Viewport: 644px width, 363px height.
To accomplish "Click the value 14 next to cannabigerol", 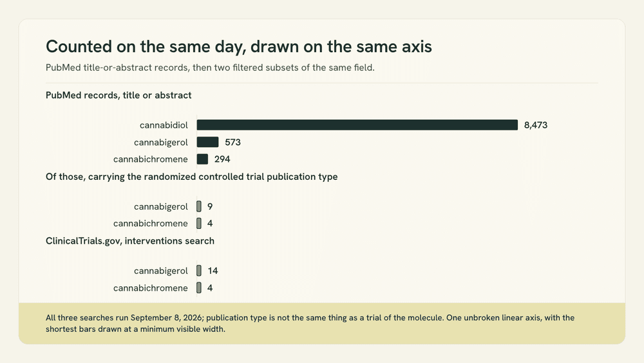I will pyautogui.click(x=213, y=271).
